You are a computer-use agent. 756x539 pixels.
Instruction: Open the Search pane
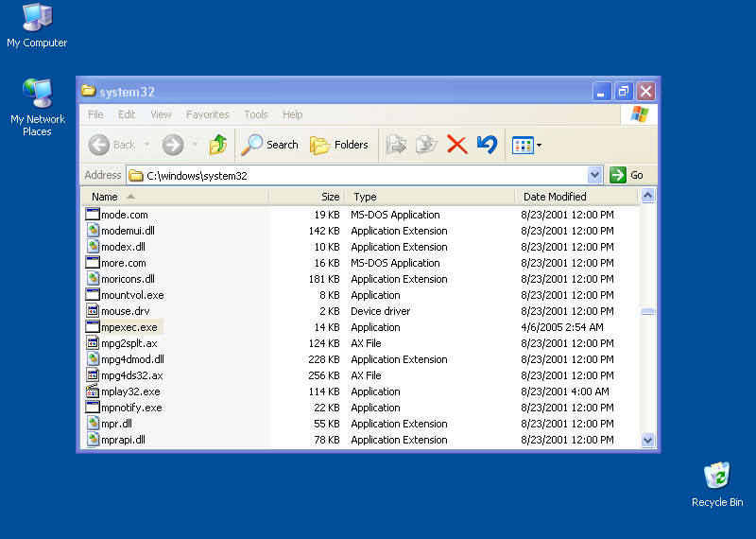tap(270, 145)
